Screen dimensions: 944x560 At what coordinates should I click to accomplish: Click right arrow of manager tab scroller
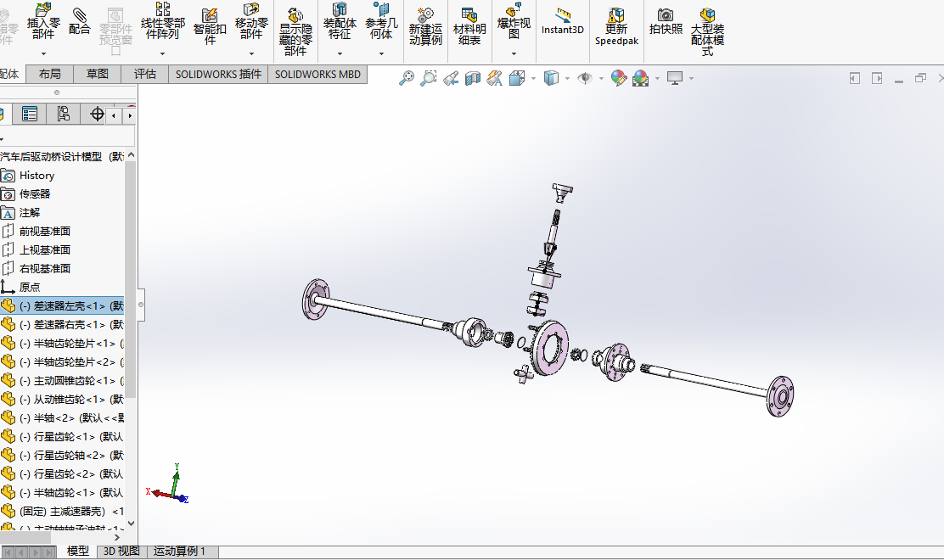129,115
